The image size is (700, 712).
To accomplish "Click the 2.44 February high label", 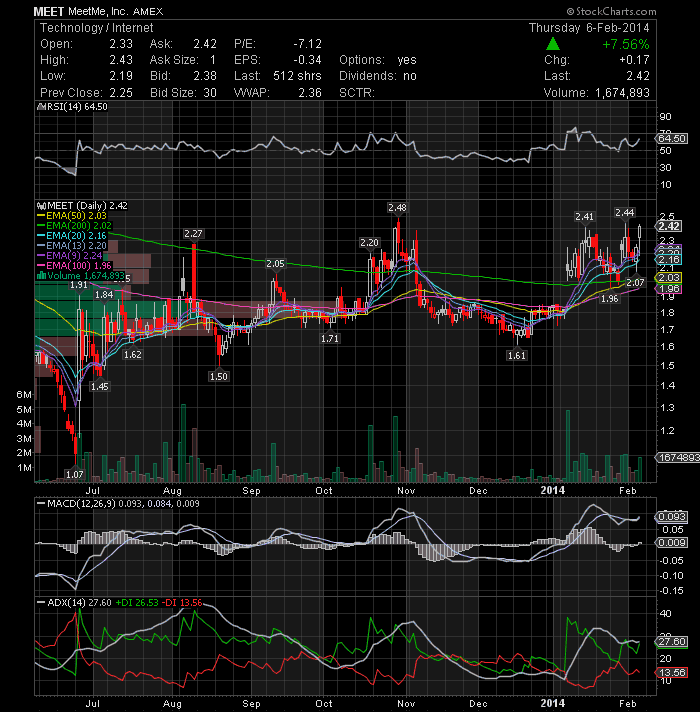I will point(625,213).
